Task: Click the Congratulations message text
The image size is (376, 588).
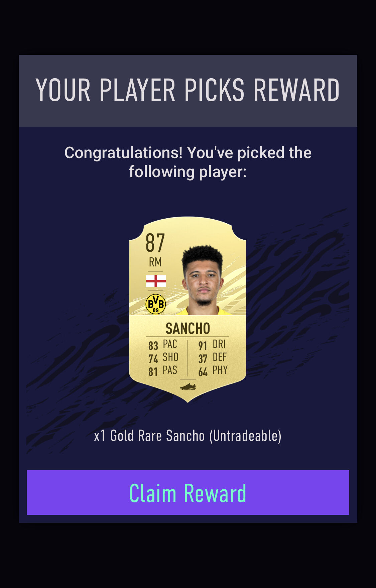Action: coord(188,162)
